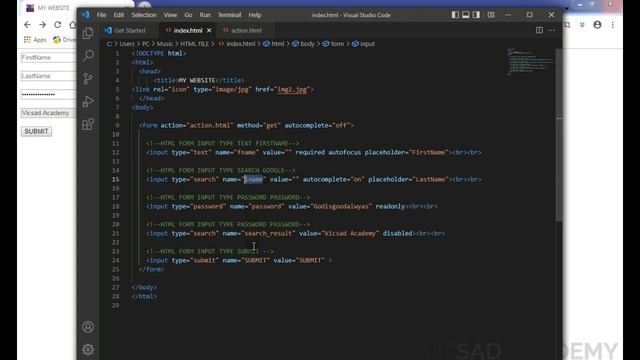The image size is (640, 360).
Task: Expand the Music breadcrumb segment
Action: [165, 44]
